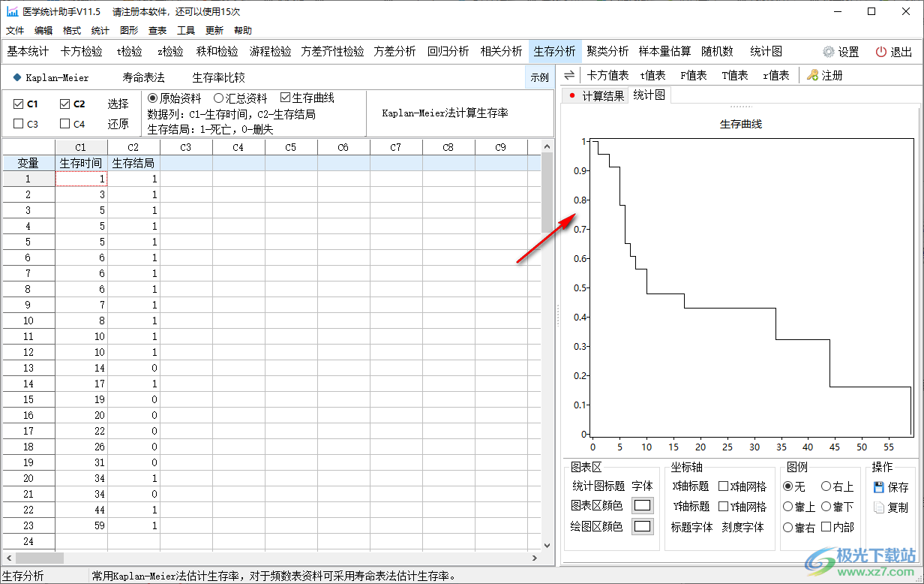
Task: Open the 工具 menu
Action: click(x=186, y=31)
